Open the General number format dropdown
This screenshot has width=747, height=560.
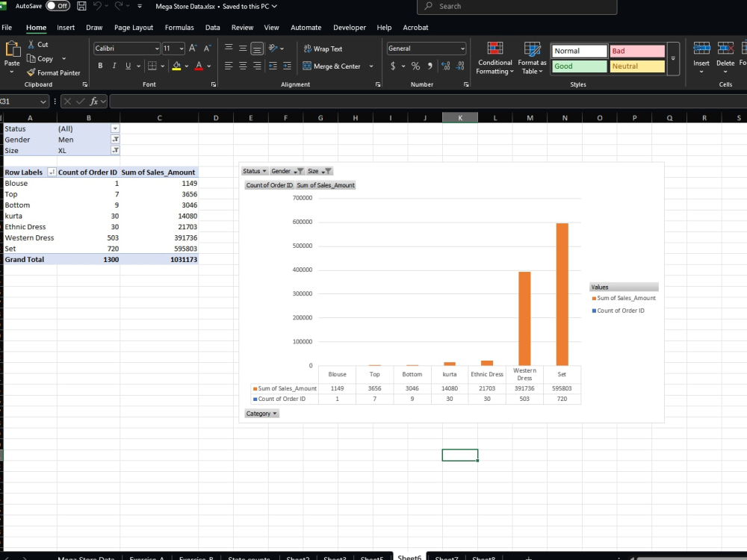pos(462,49)
